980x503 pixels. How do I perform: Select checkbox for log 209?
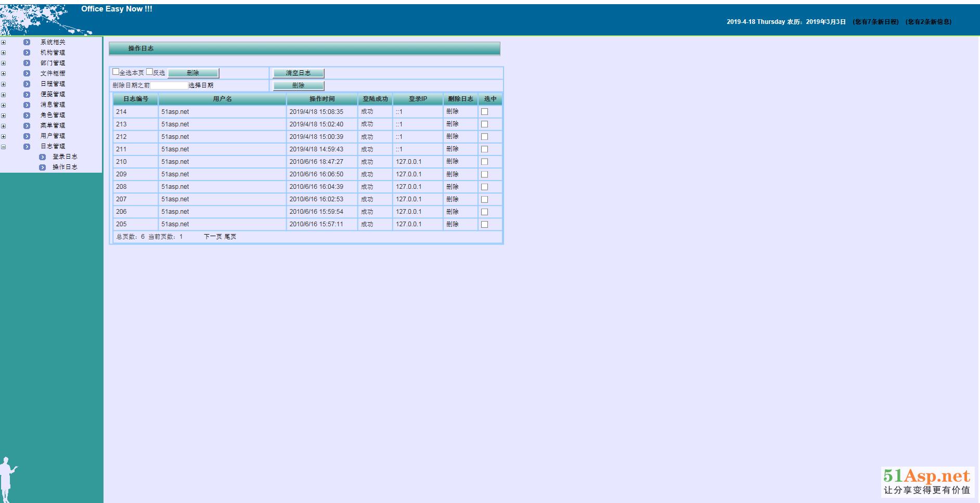pos(484,174)
